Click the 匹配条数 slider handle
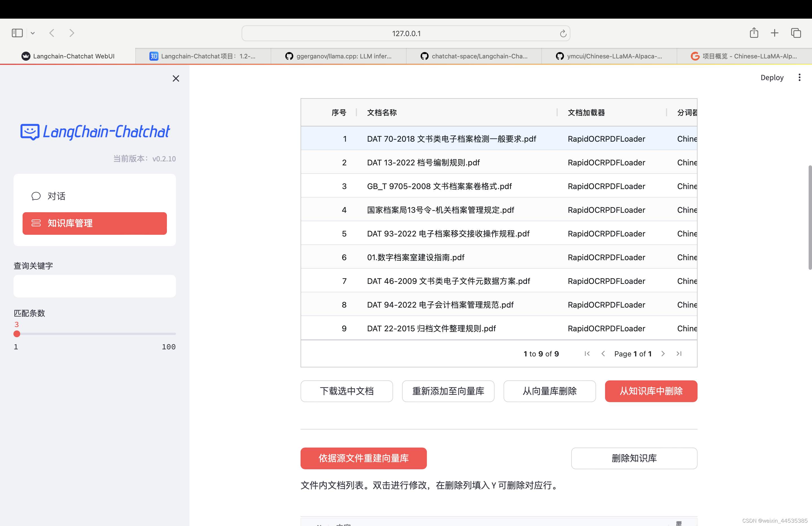 pyautogui.click(x=17, y=334)
